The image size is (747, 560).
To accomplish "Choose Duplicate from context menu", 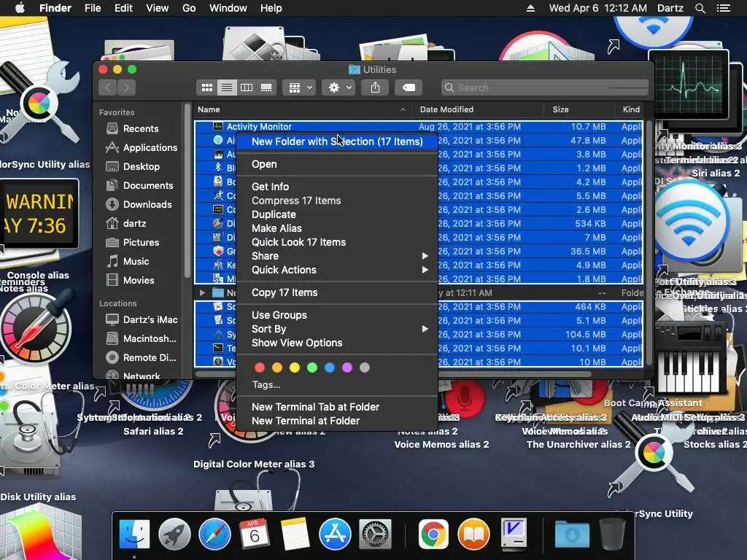I will 337,214.
